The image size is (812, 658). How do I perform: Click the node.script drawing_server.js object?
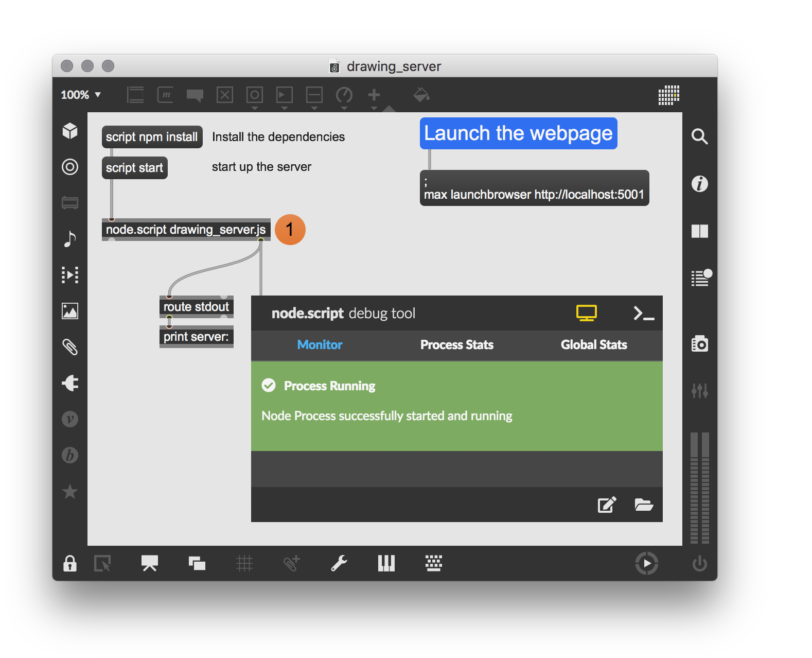pos(186,230)
